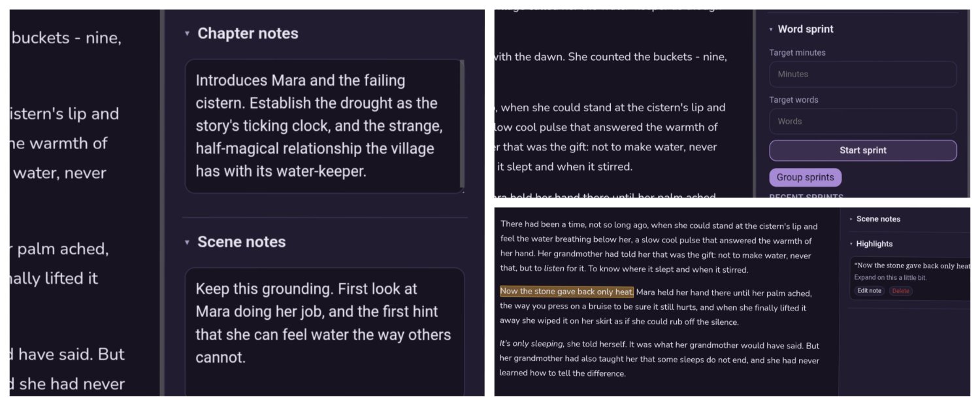Expand the collapsed Scene notes above Highlights
Screen dimensions: 980x406
[851, 219]
